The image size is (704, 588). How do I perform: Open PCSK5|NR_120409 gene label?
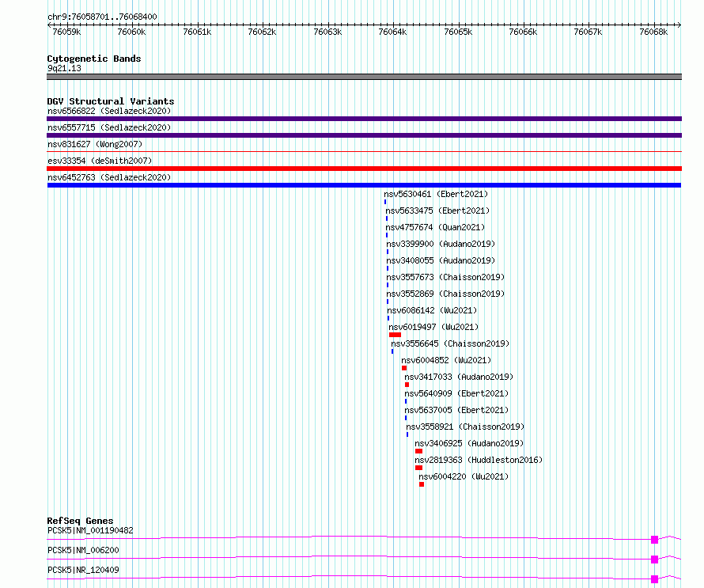tap(83, 570)
